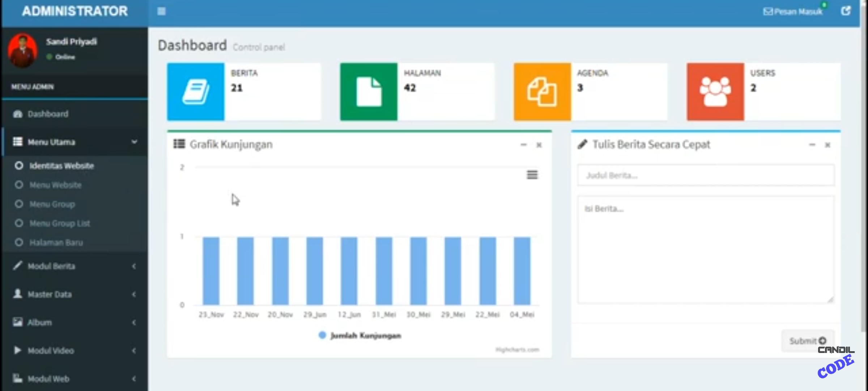Toggle sidebar with hamburger icon in header
Viewport: 868px width, 391px height.
pyautogui.click(x=161, y=12)
